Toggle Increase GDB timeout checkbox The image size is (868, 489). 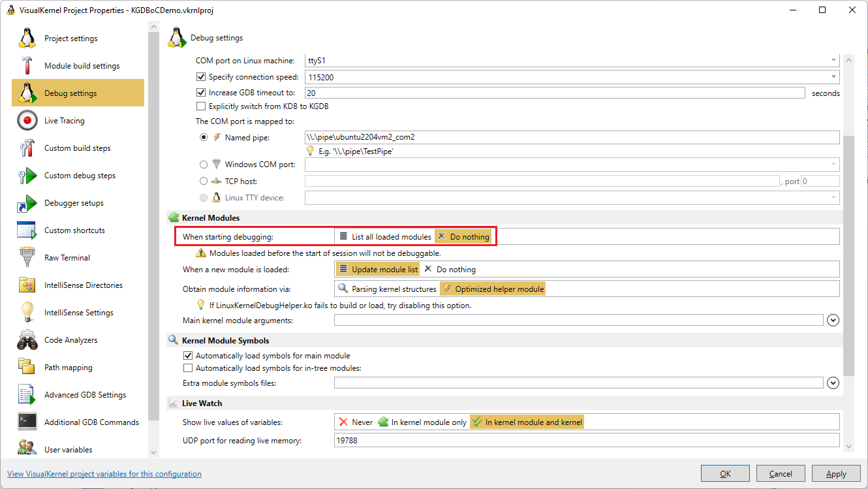click(201, 93)
